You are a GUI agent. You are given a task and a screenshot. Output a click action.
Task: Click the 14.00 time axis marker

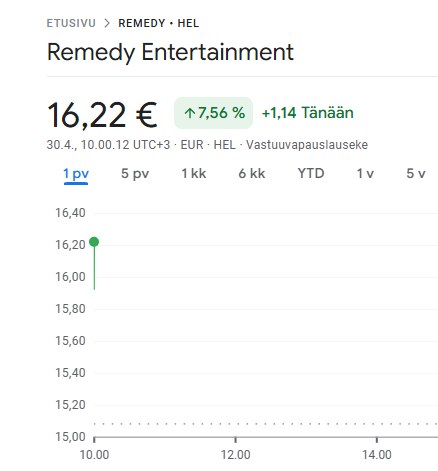[377, 455]
